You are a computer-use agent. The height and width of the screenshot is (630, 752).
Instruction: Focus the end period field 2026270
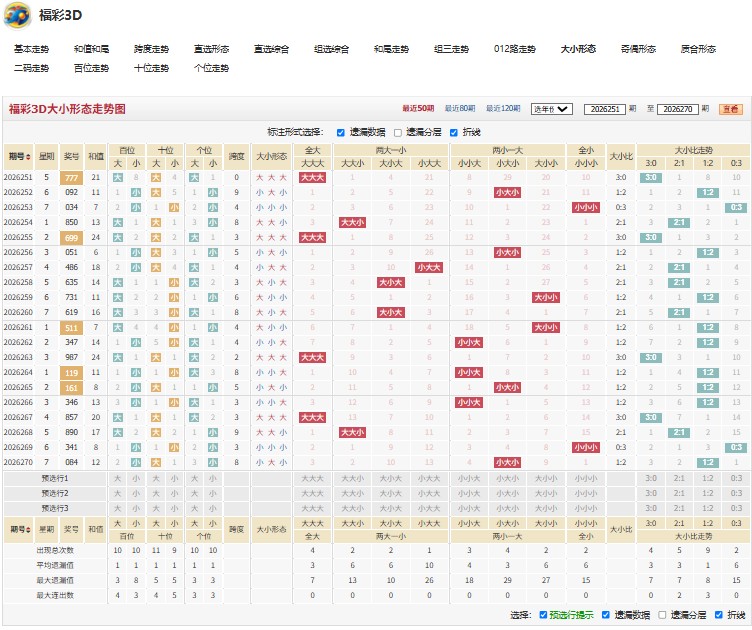[x=678, y=109]
